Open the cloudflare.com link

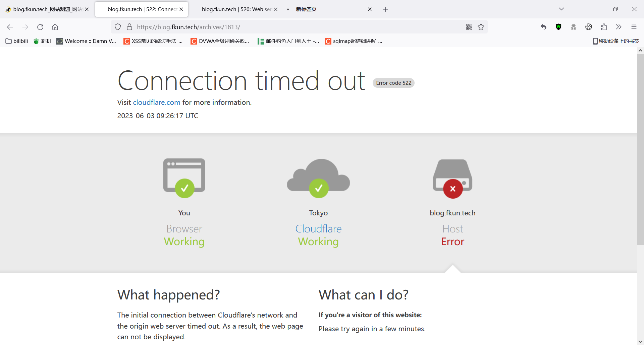point(157,102)
